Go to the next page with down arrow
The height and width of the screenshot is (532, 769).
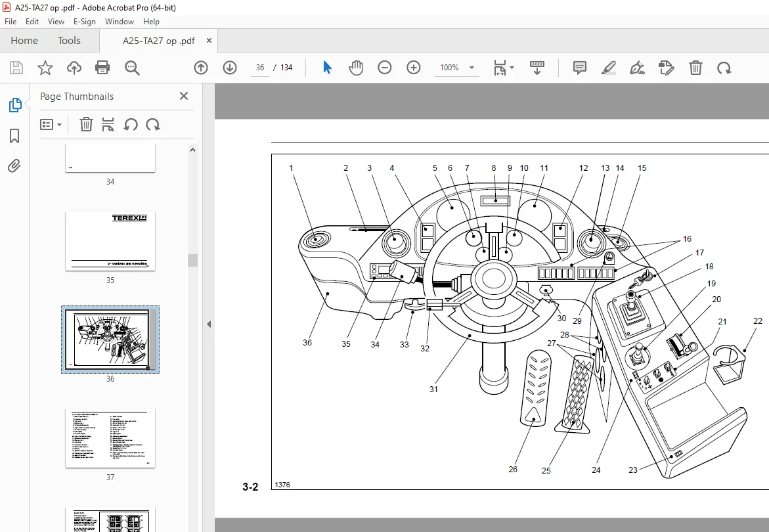click(x=230, y=68)
